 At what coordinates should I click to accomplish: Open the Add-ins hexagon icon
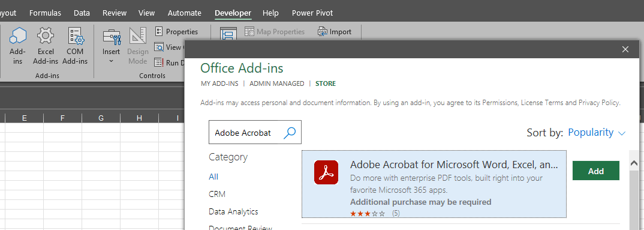[x=17, y=36]
